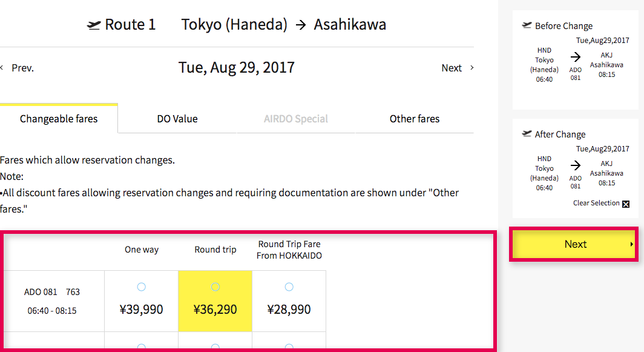644x352 pixels.
Task: Open the AIRDO Special tab
Action: 296,118
